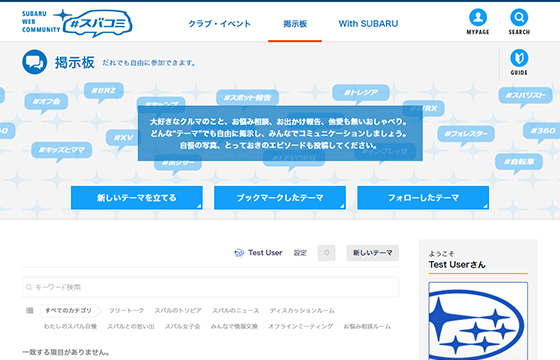Click the 一致する項目がありません message
560x360 pixels.
(66, 352)
